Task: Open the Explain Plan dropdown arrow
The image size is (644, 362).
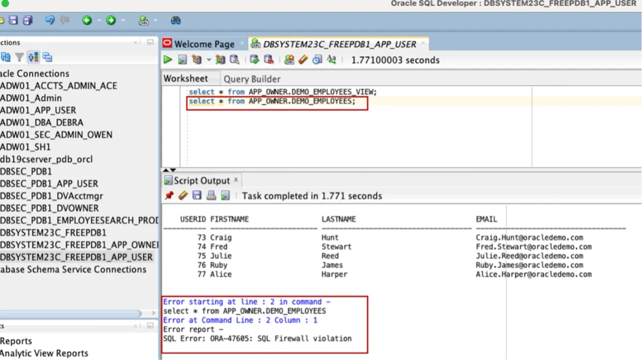Action: [x=209, y=60]
